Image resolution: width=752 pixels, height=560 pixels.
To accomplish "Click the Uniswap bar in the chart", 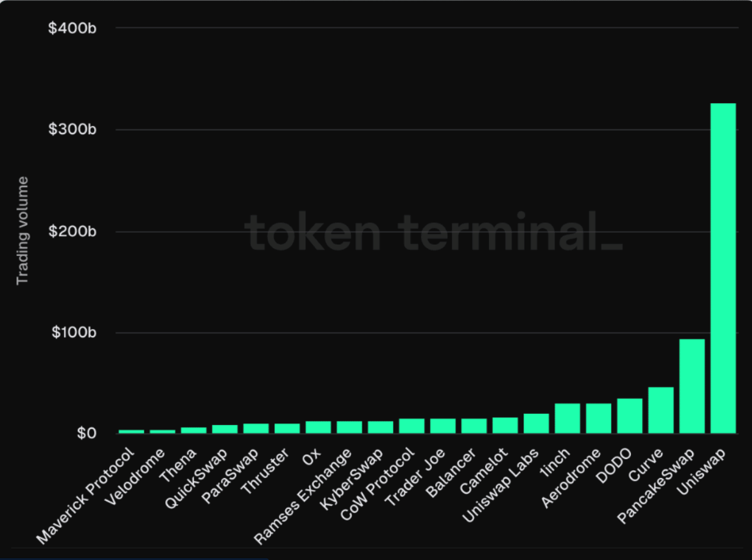I will click(x=723, y=268).
